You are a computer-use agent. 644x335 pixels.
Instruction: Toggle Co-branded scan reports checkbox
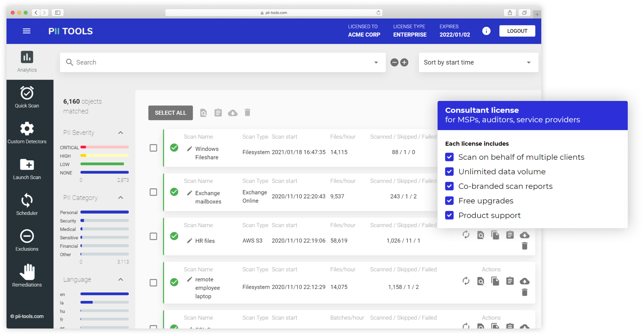click(x=449, y=186)
